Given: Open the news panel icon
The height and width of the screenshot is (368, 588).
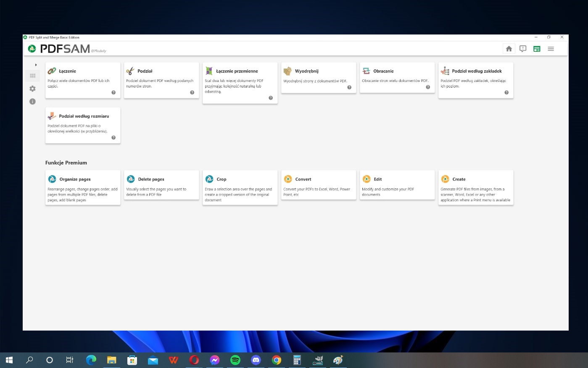Looking at the screenshot, I should pyautogui.click(x=523, y=49).
